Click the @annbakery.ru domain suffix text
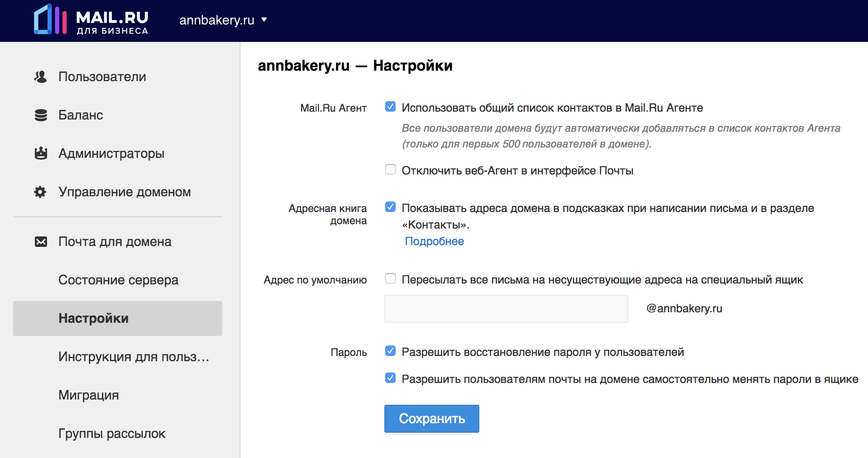This screenshot has height=458, width=868. pyautogui.click(x=684, y=308)
